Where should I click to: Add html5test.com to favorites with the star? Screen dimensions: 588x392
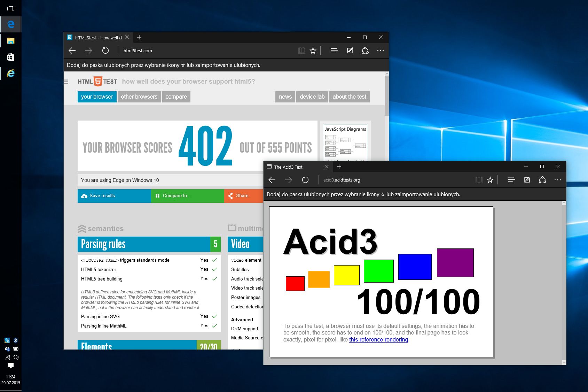click(313, 51)
